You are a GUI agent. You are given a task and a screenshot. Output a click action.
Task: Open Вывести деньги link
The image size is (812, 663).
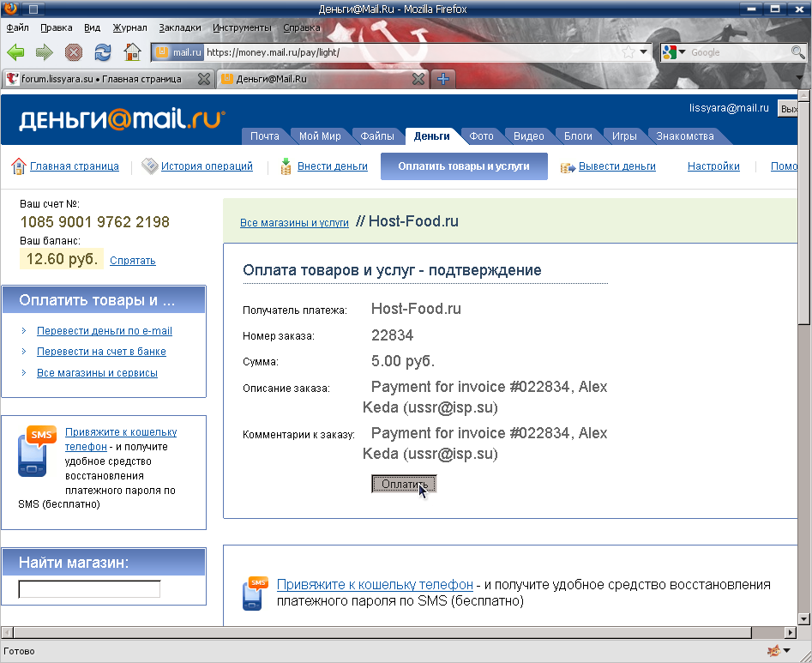(617, 166)
